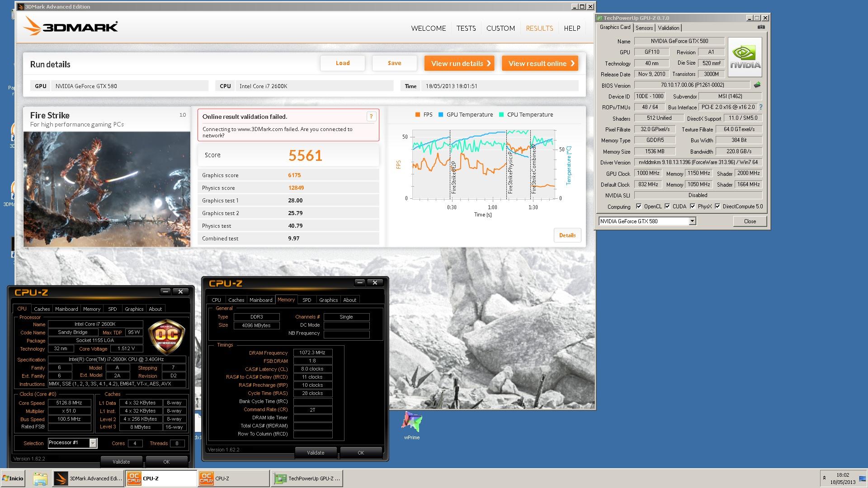
Task: Open the folder icon in the taskbar
Action: [40, 479]
